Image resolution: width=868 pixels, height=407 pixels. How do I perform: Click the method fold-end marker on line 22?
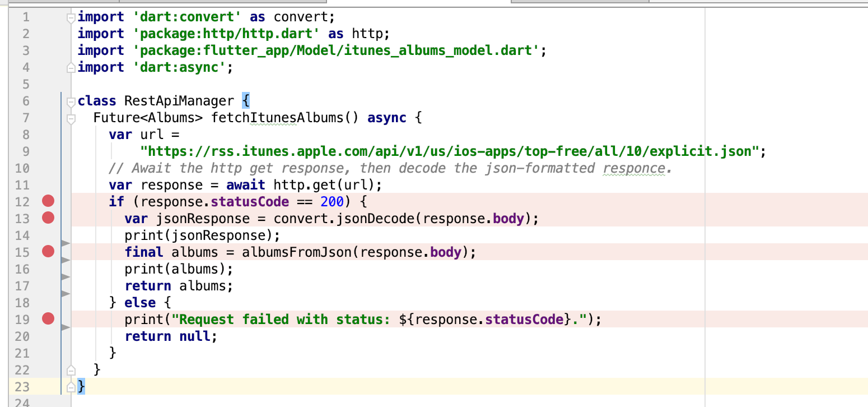coord(71,369)
